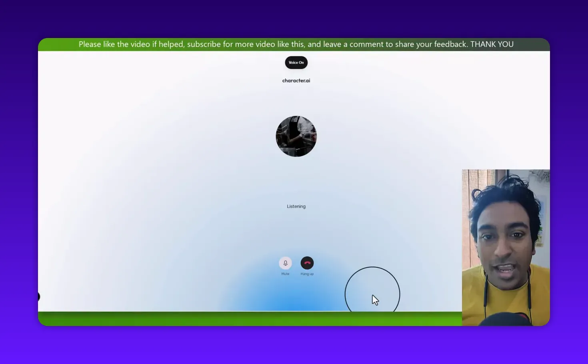This screenshot has height=364, width=588.
Task: Click the presenter webcam thumbnail
Action: point(506,246)
